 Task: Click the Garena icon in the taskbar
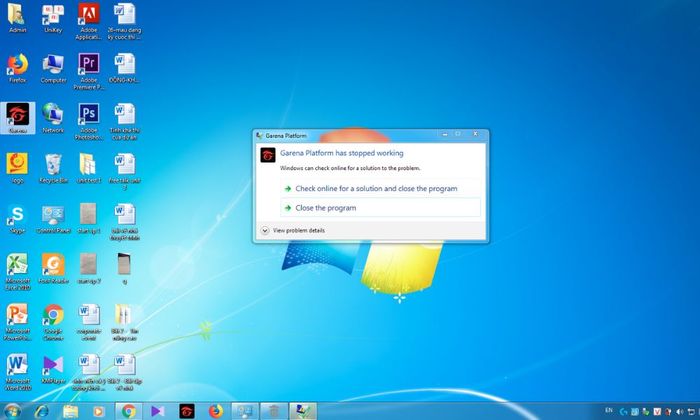click(187, 411)
